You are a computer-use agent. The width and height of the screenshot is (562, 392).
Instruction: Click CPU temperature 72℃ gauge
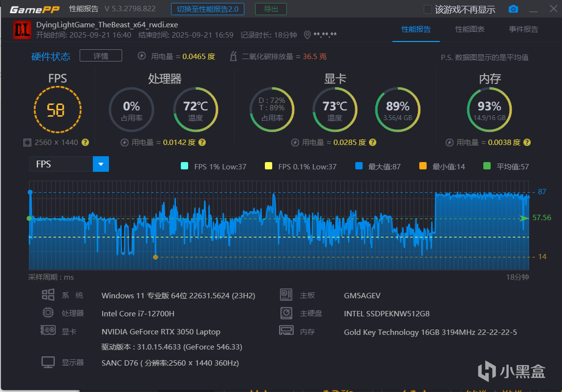[195, 109]
